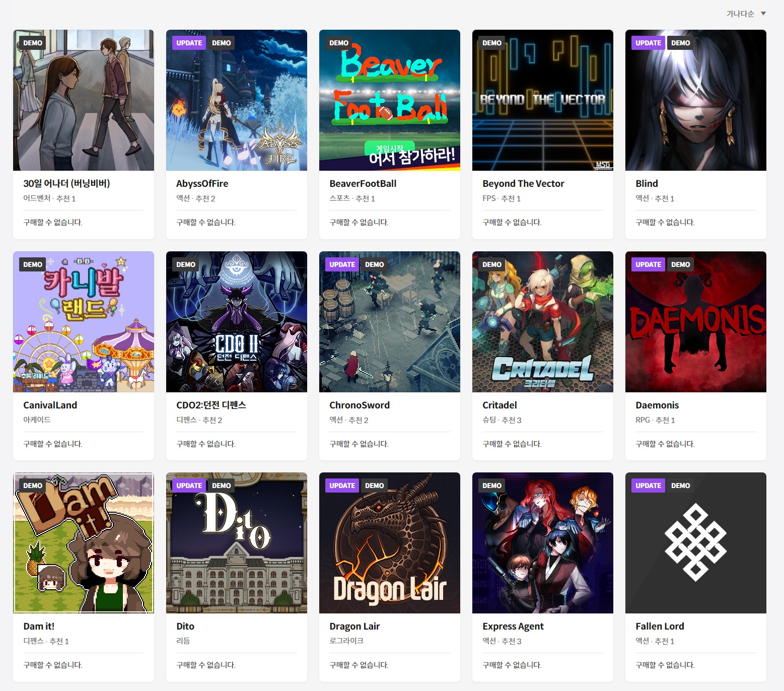Open Beyond The Vector cover art
The image size is (784, 691).
click(543, 100)
